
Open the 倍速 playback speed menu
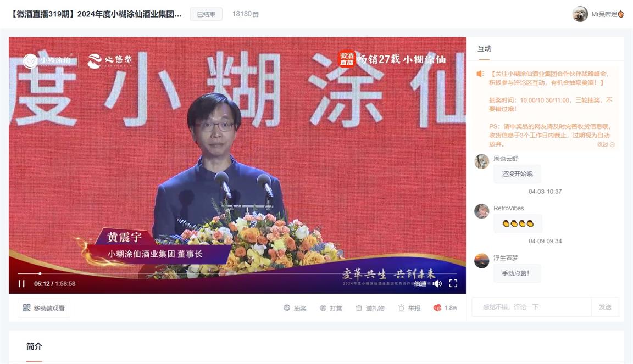(420, 284)
